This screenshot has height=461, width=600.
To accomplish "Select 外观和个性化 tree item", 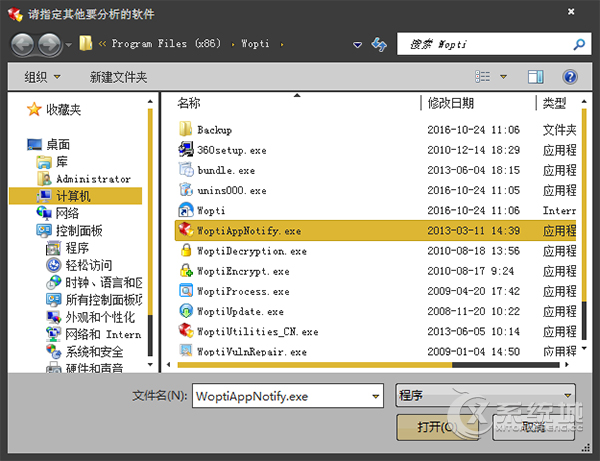I will coord(100,317).
